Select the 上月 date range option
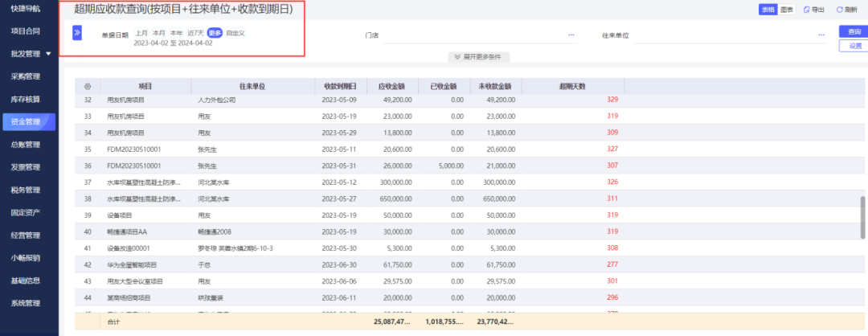 [x=141, y=33]
